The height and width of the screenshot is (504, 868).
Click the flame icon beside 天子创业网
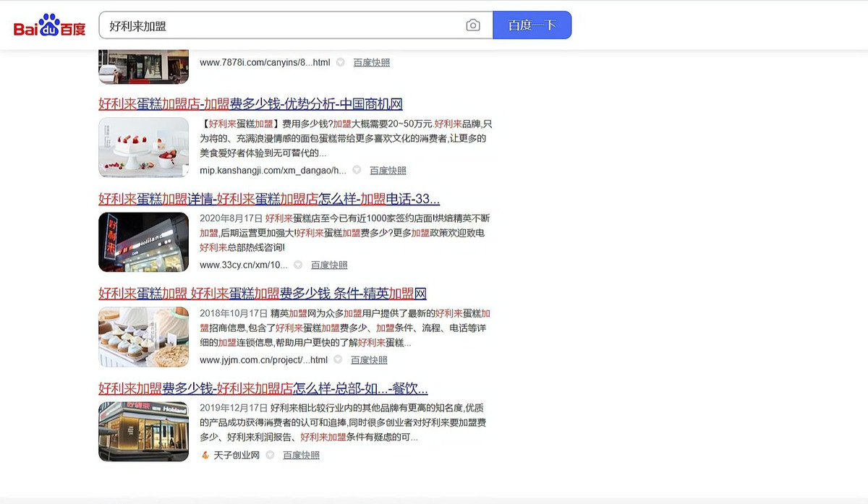point(205,455)
